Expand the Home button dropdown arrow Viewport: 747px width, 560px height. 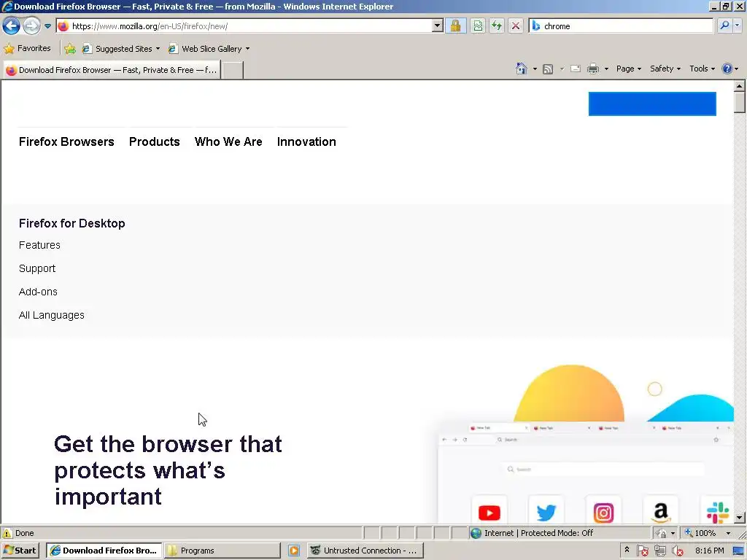coord(535,69)
